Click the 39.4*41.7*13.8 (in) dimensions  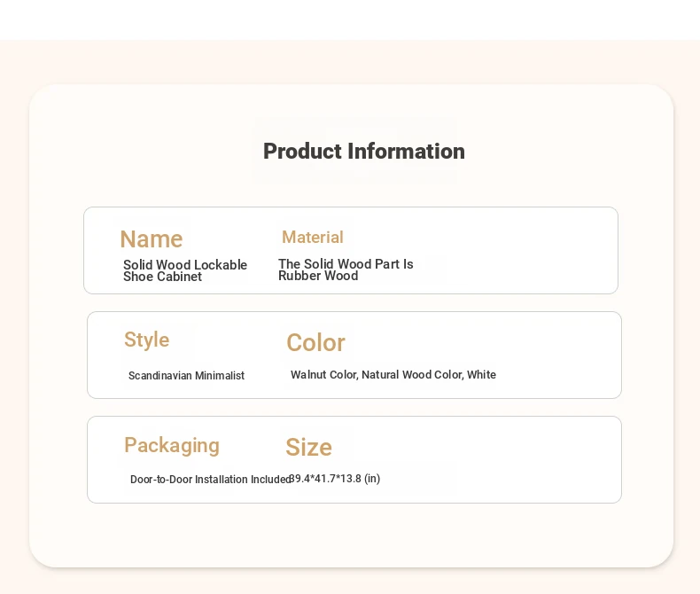[336, 479]
